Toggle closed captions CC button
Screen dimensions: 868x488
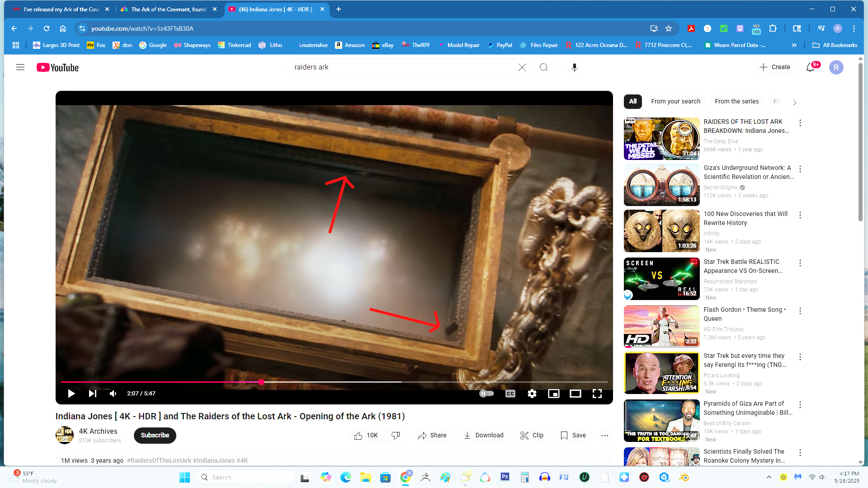510,394
